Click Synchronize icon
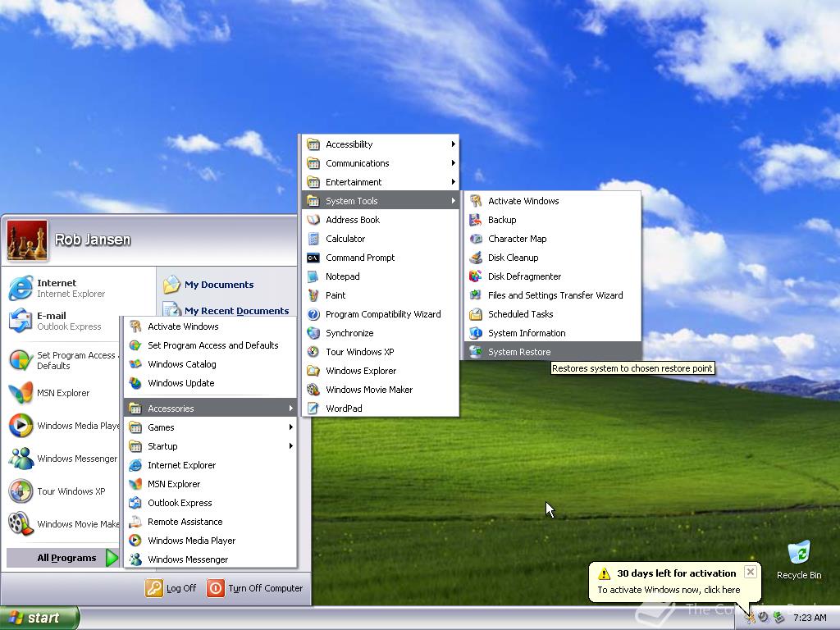 point(313,333)
